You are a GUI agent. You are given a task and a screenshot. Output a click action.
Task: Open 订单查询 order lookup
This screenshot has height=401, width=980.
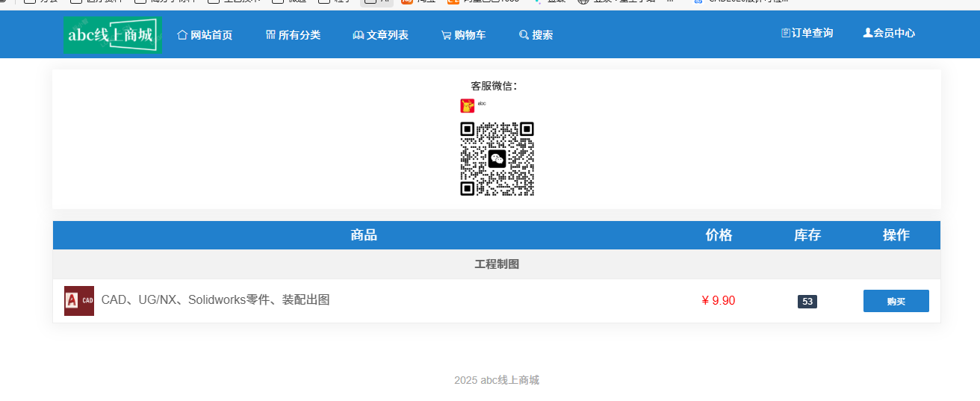807,33
